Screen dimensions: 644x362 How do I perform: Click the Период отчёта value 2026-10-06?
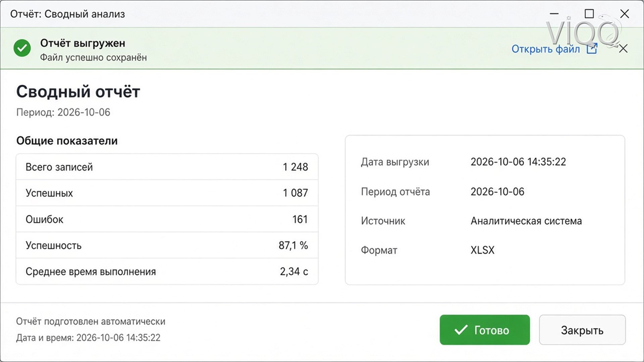(497, 192)
